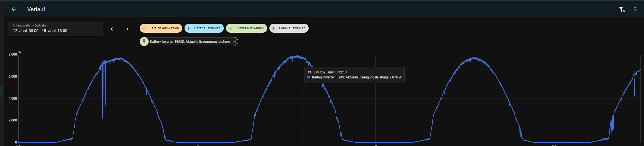Image resolution: width=644 pixels, height=146 pixels.
Task: Click the tooltip value 7.876 W
Action: tap(395, 77)
